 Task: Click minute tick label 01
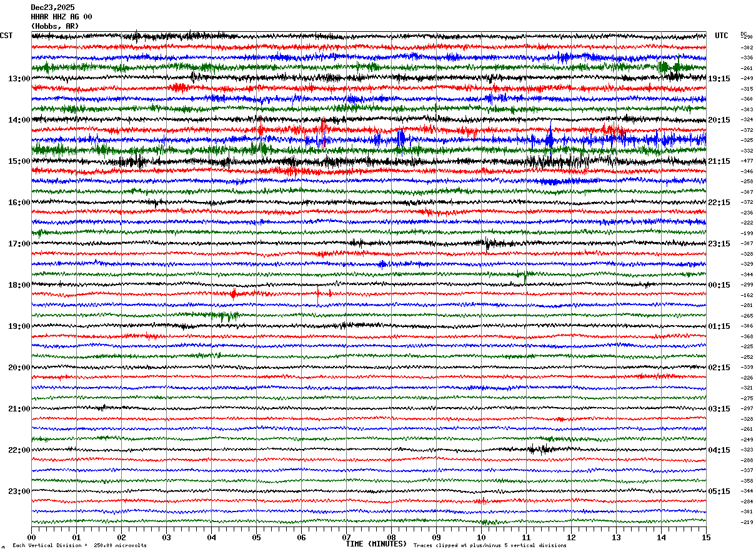point(76,537)
